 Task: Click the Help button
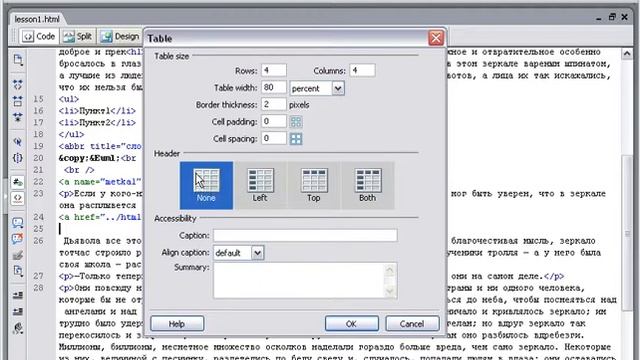[x=177, y=324]
